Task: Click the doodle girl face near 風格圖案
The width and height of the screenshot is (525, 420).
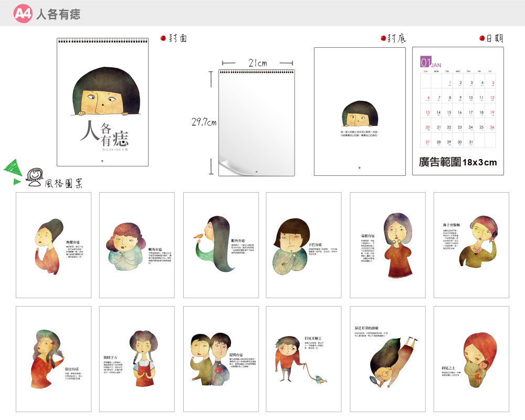Action: (x=34, y=177)
